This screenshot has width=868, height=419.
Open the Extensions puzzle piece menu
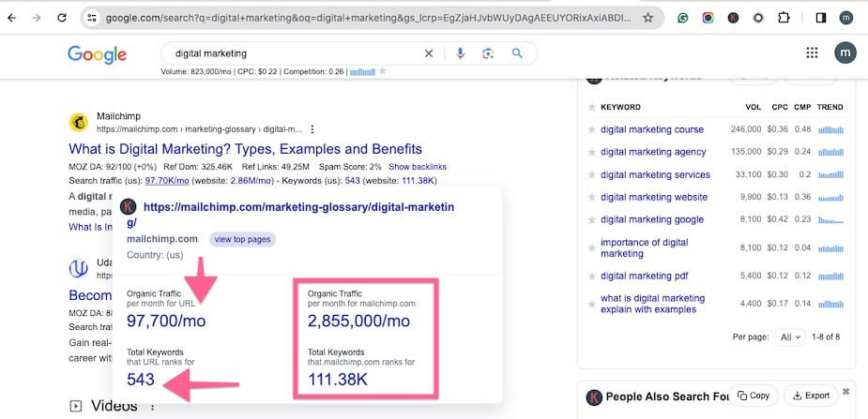tap(784, 18)
